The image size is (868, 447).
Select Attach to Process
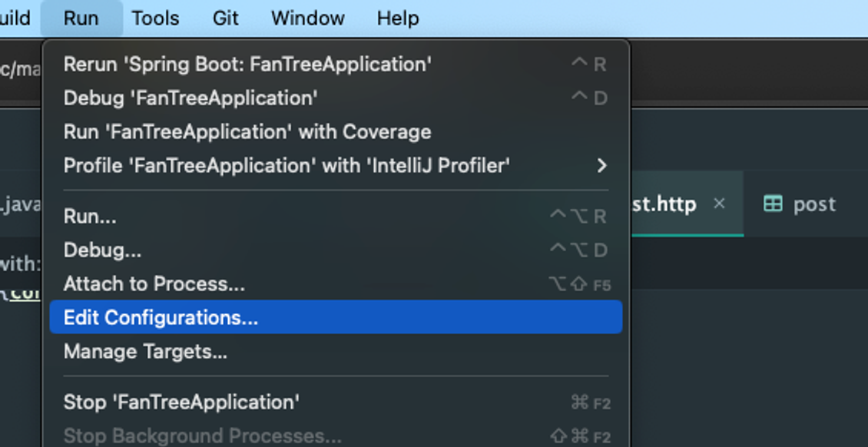(x=154, y=283)
